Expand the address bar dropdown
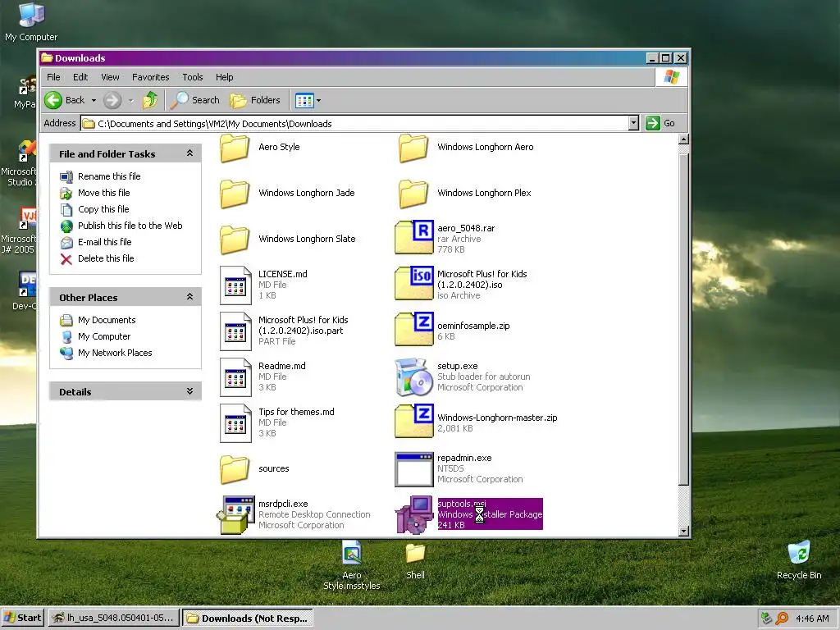Screen dimensions: 840x630 pyautogui.click(x=633, y=123)
